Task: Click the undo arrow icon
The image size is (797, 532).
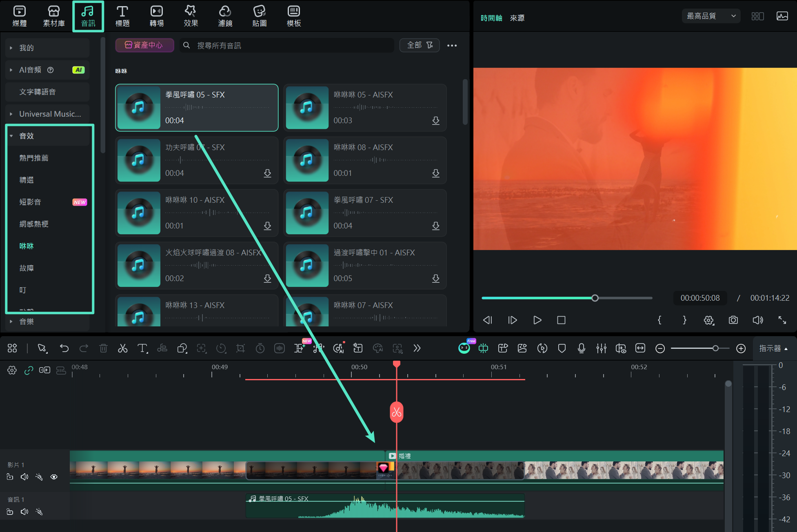Action: [x=64, y=348]
